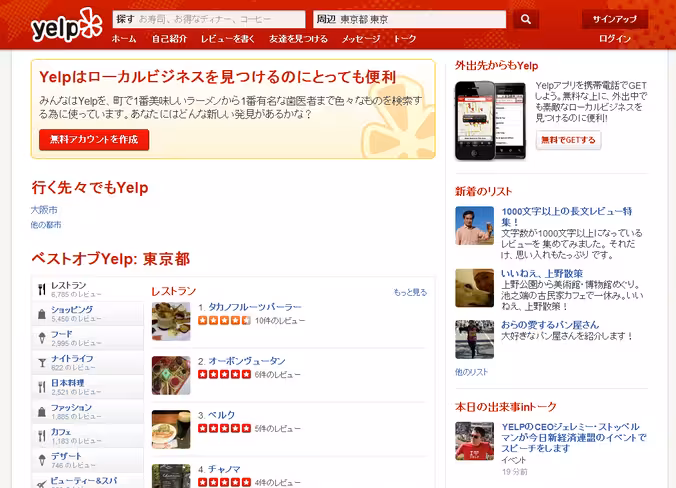Click the もっと見る link
Screen dimensions: 676x488
click(x=410, y=292)
